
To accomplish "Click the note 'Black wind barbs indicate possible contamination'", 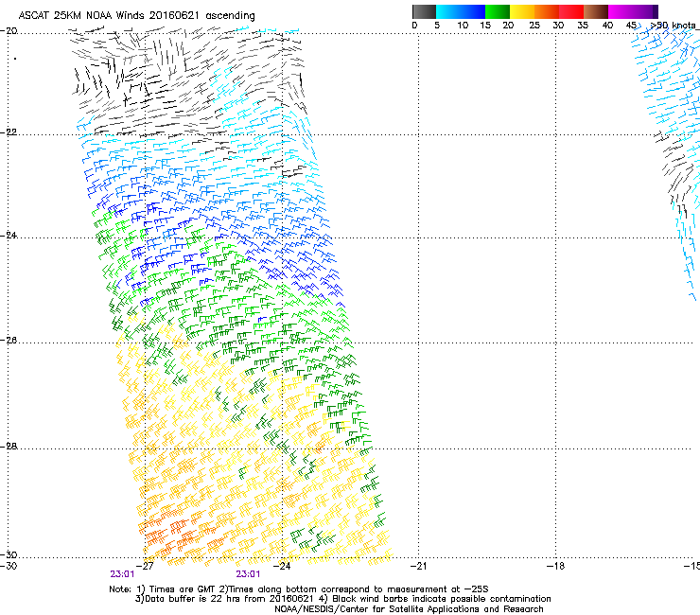I will tap(442, 599).
